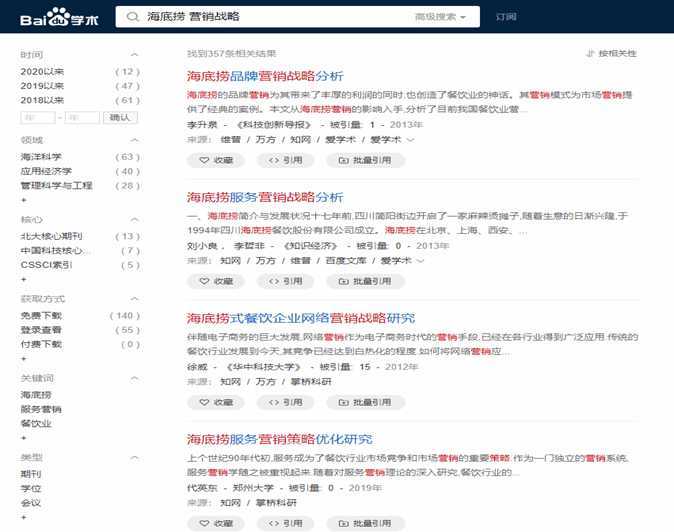This screenshot has width=674, height=532.
Task: Filter by 北大核心期刊
Action: coord(52,236)
